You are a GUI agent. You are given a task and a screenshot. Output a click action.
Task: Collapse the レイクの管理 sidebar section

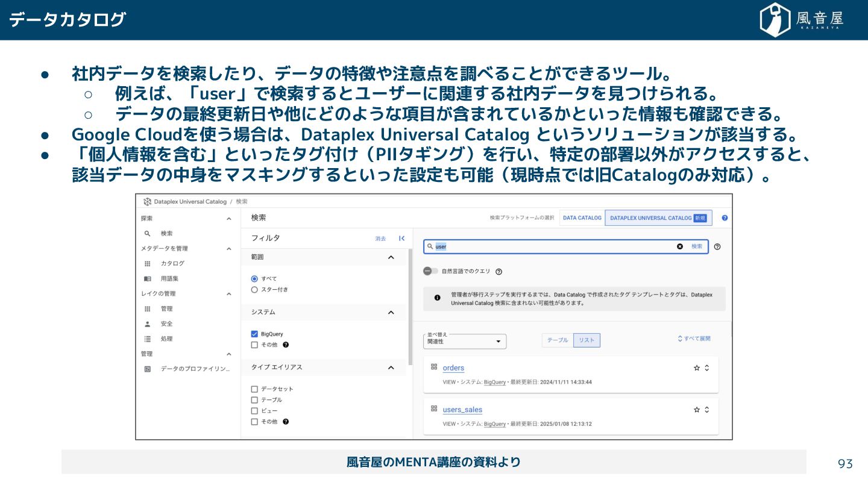(x=228, y=293)
